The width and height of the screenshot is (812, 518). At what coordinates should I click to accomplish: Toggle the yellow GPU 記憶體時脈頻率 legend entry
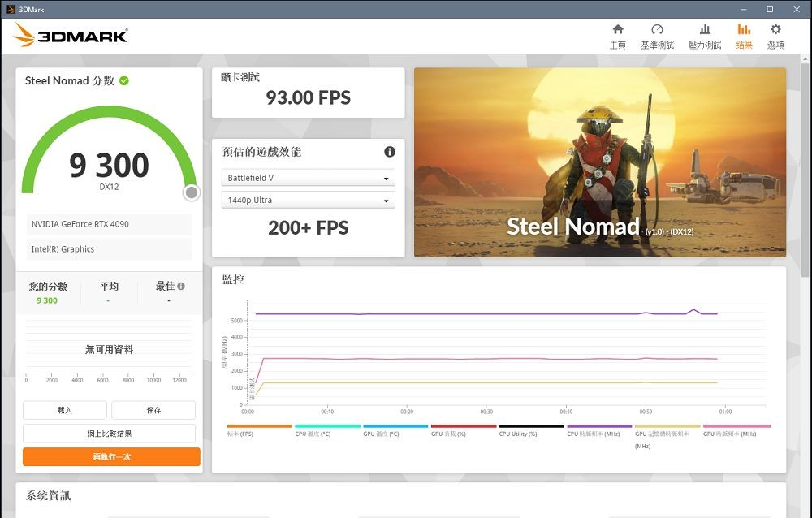pos(667,437)
